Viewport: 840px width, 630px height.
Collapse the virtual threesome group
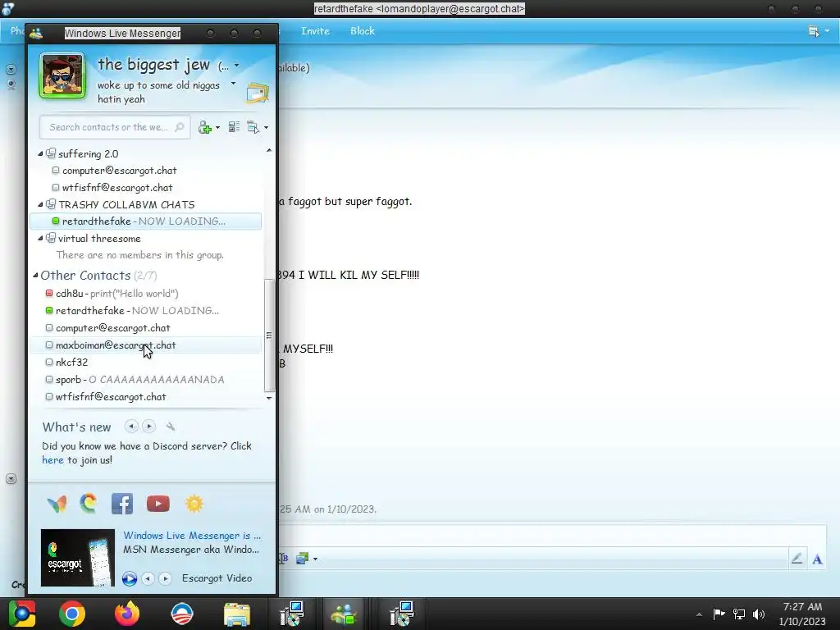[40, 239]
